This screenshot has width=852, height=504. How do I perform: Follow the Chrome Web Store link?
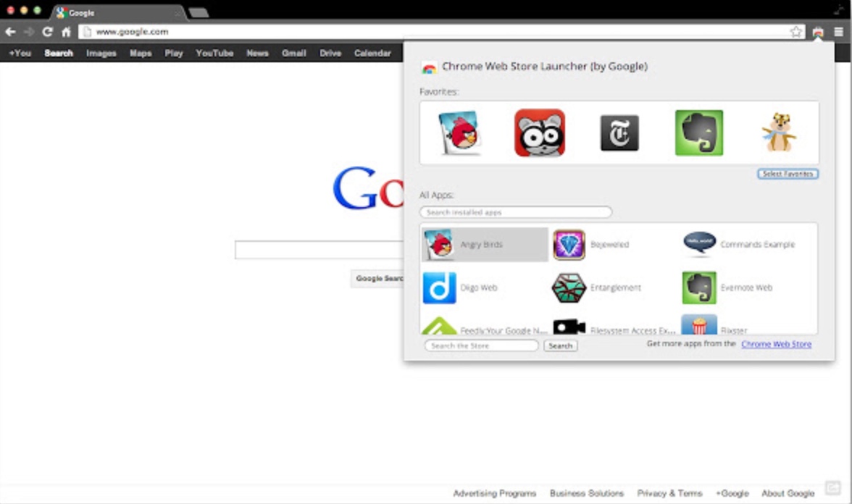pyautogui.click(x=776, y=345)
